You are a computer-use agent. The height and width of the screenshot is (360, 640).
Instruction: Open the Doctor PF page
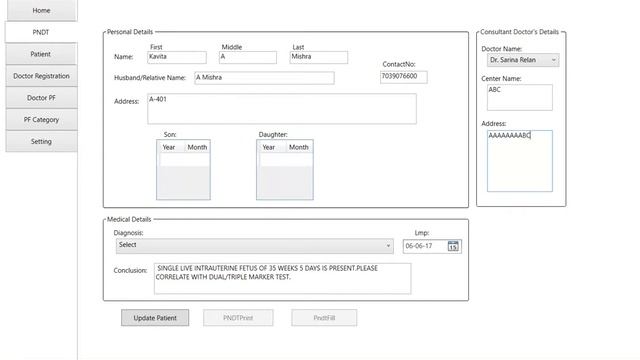(41, 98)
